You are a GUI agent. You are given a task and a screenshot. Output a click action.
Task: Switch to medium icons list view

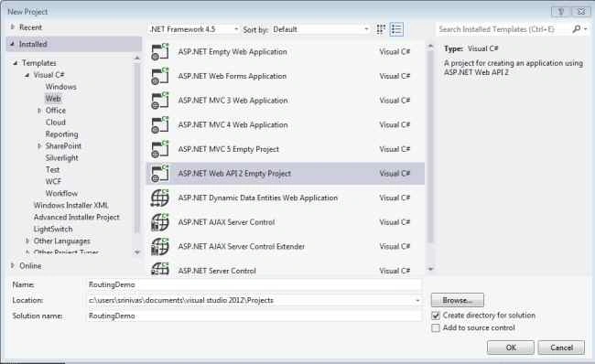click(x=396, y=29)
